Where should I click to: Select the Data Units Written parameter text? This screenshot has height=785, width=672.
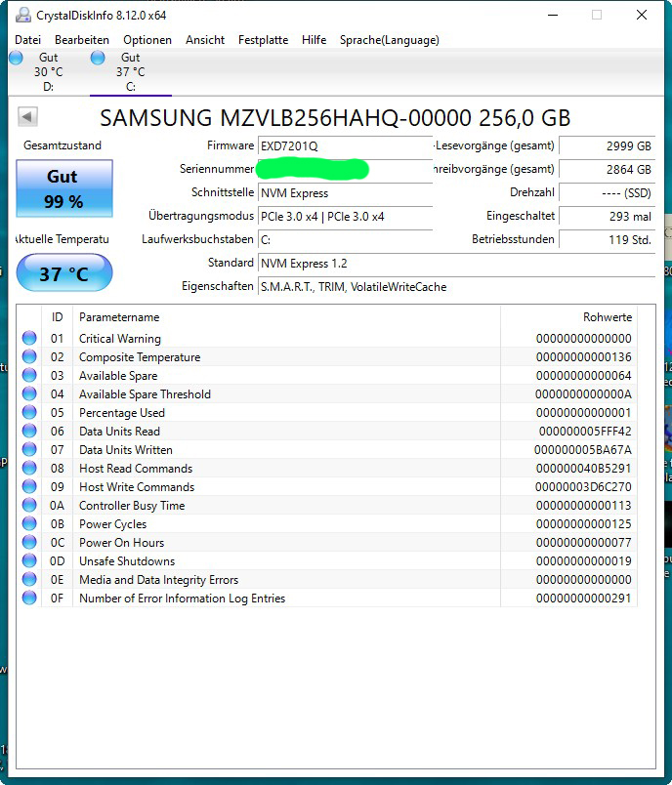pyautogui.click(x=126, y=450)
